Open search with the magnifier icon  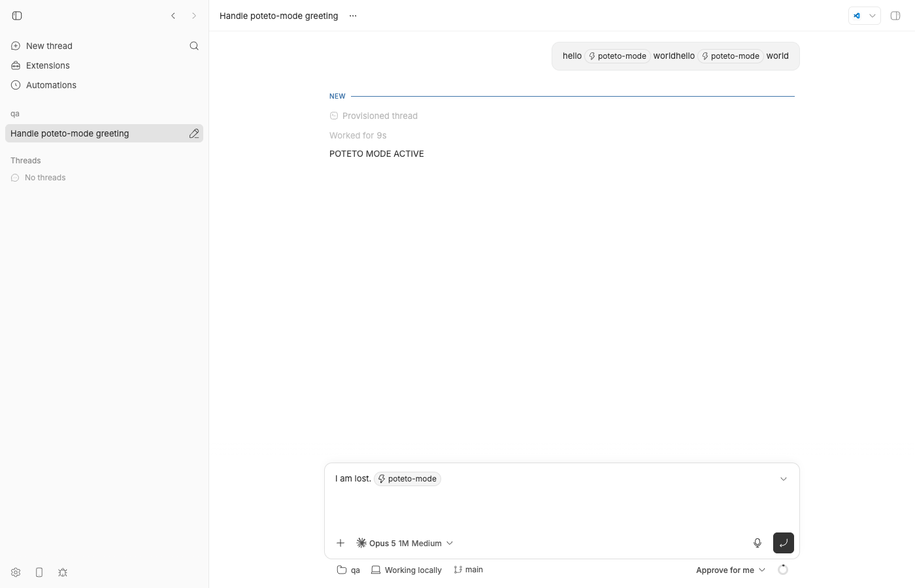point(194,46)
